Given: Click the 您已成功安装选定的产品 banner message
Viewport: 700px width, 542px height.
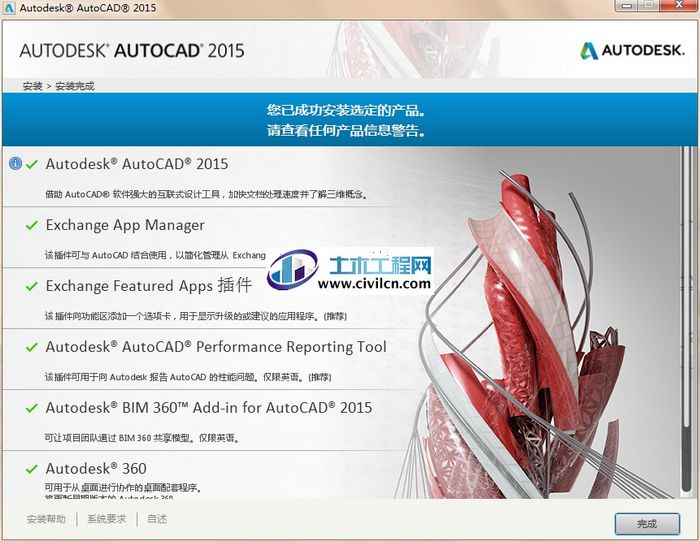Looking at the screenshot, I should point(346,110).
